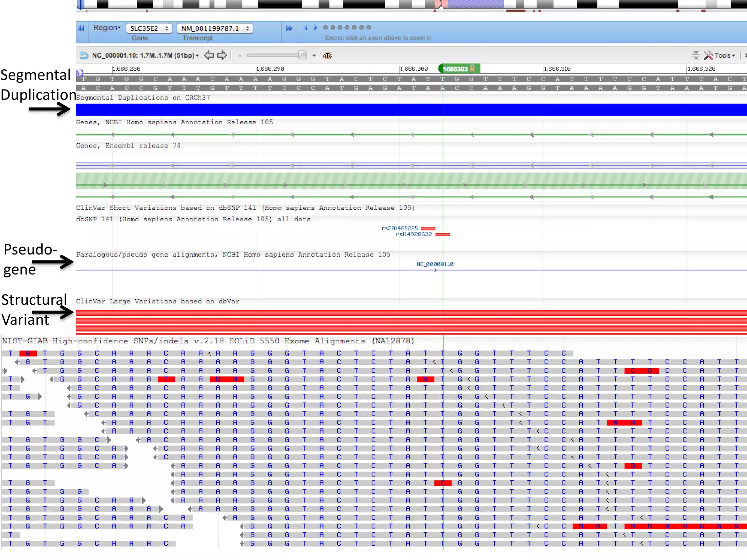Viewport: 747px width, 560px height.
Task: Toggle the lock on marker 1666303
Action: pyautogui.click(x=473, y=68)
